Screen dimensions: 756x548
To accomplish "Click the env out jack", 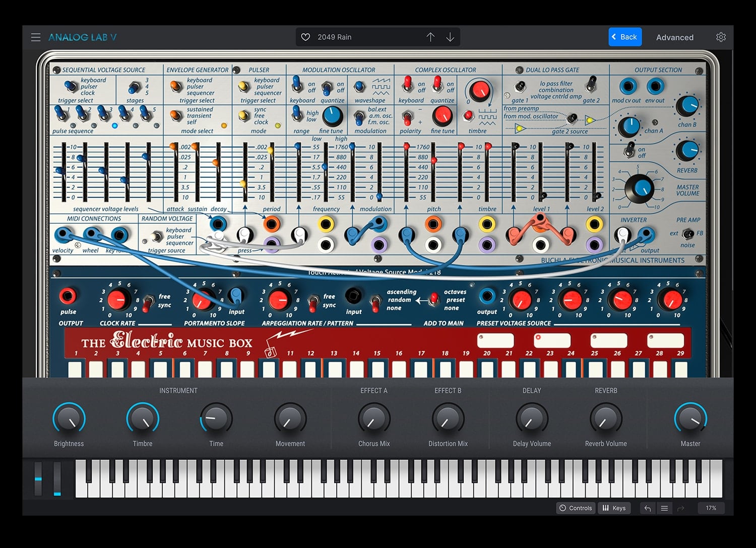I will (655, 86).
